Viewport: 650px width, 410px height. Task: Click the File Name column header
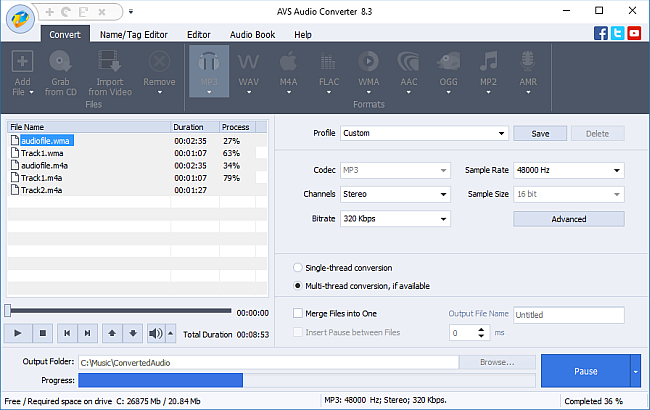click(x=89, y=127)
